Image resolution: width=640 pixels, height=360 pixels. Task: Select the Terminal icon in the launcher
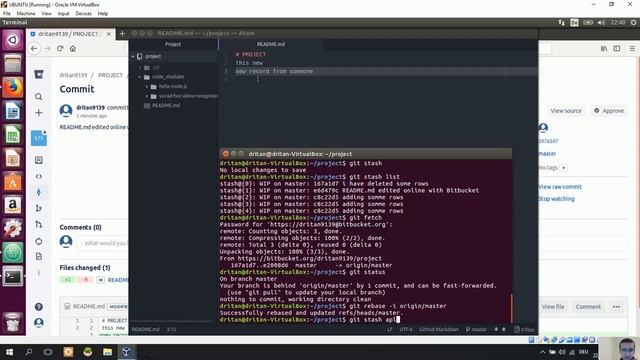pos(13,277)
